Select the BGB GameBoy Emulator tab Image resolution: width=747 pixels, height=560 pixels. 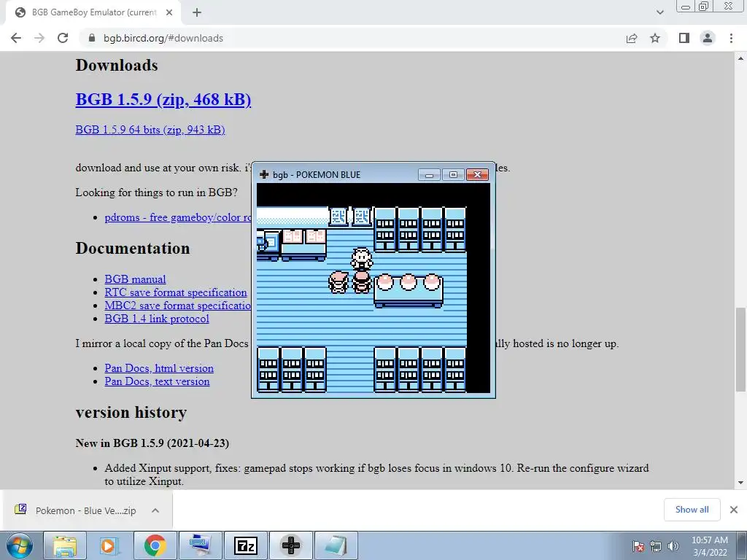click(93, 12)
